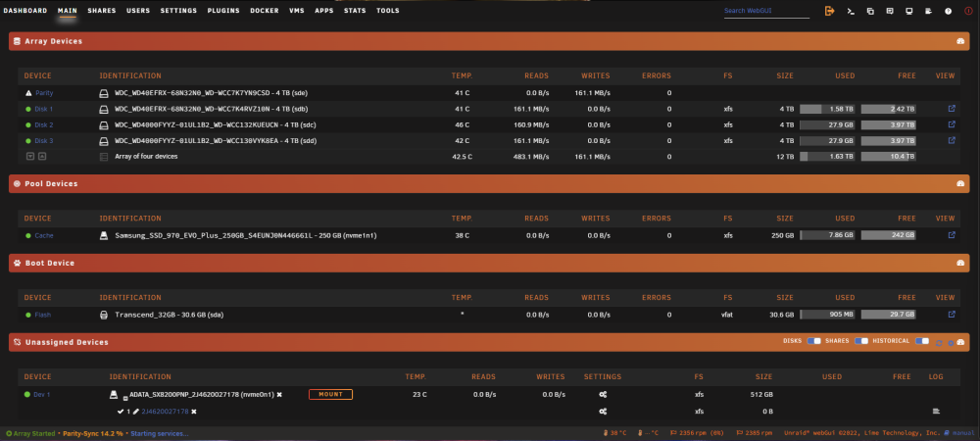Viewport: 980px width, 441px height.
Task: Click the red power icon
Action: 969,11
